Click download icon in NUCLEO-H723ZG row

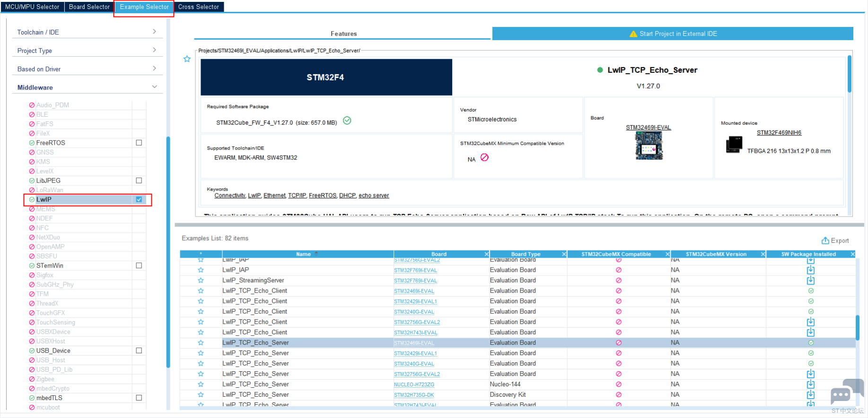click(x=811, y=384)
